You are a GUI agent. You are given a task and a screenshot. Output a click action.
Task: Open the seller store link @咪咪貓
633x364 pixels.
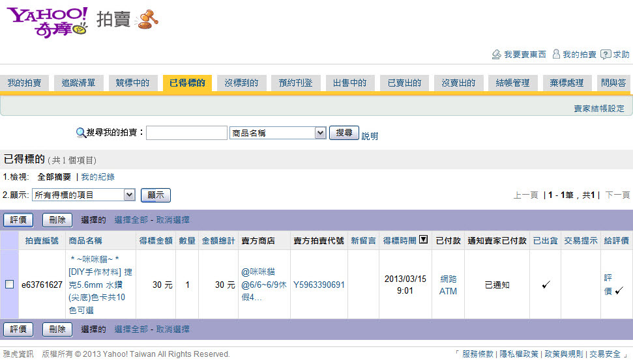click(263, 285)
